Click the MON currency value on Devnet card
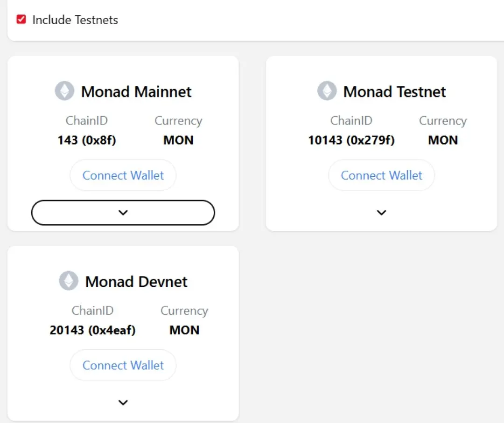The image size is (504, 423). coord(184,330)
